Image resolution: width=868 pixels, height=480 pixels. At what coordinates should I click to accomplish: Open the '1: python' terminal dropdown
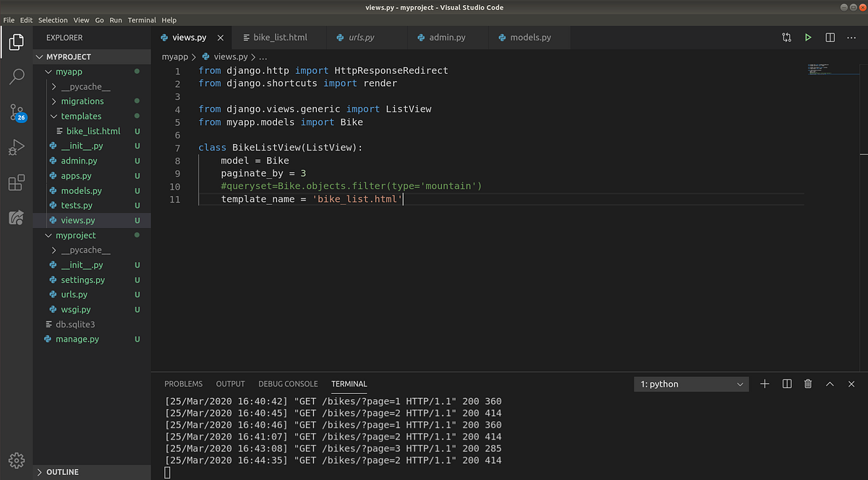pyautogui.click(x=691, y=384)
